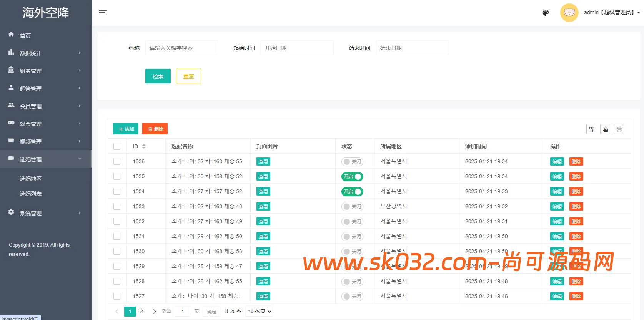Enable the status toggle for ID 1532
The image size is (644, 320).
click(x=352, y=222)
